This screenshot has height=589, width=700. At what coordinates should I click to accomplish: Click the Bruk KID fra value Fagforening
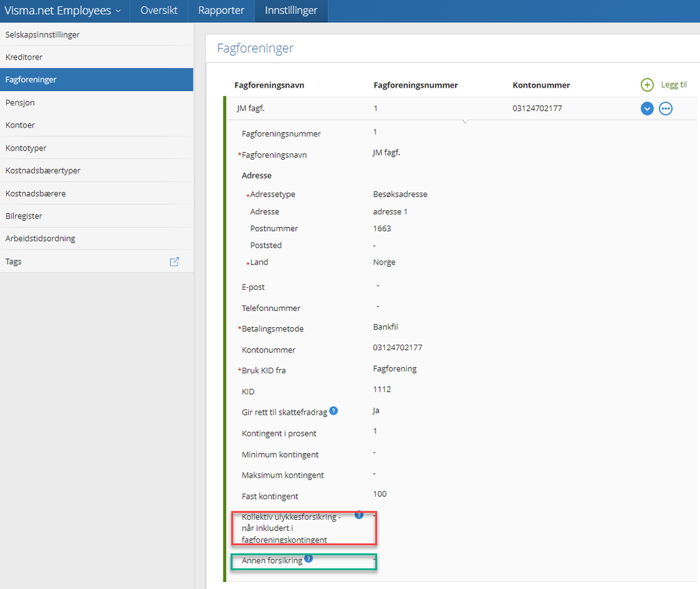pos(394,369)
